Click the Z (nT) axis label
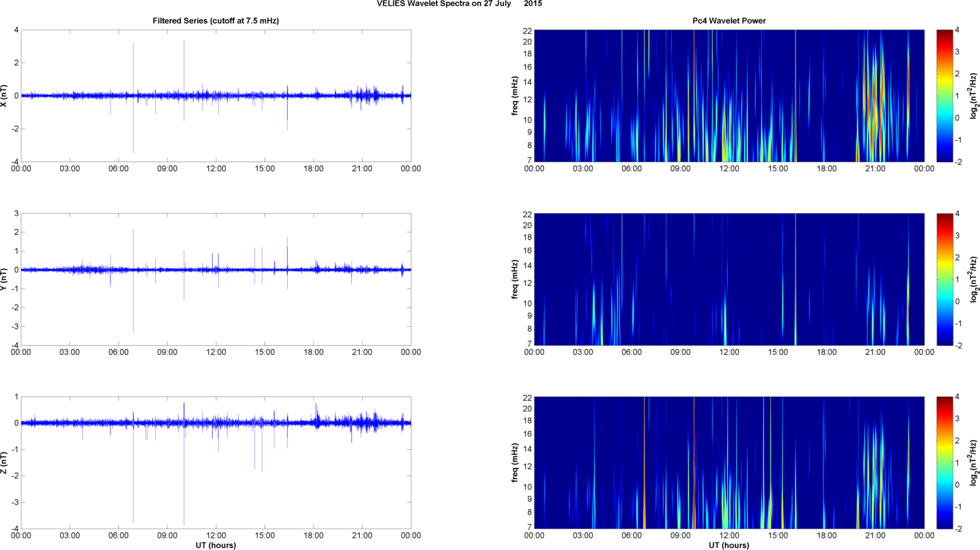This screenshot has width=980, height=550. pyautogui.click(x=5, y=463)
